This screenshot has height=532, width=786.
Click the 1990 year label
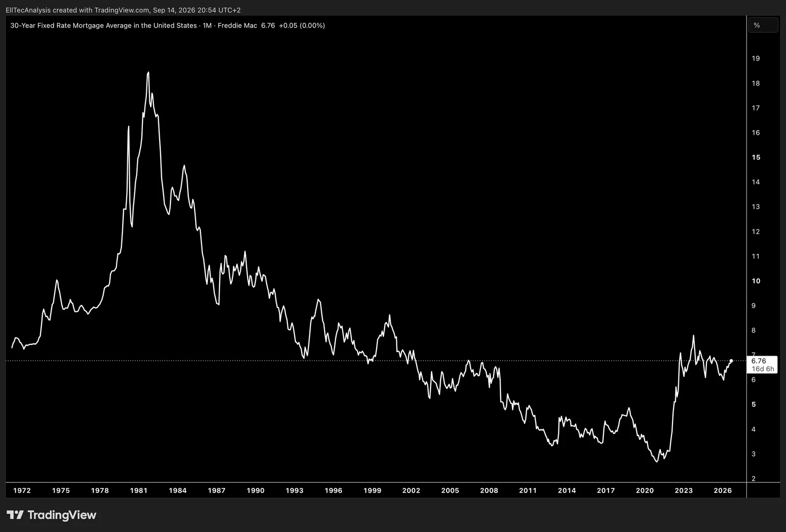(255, 490)
